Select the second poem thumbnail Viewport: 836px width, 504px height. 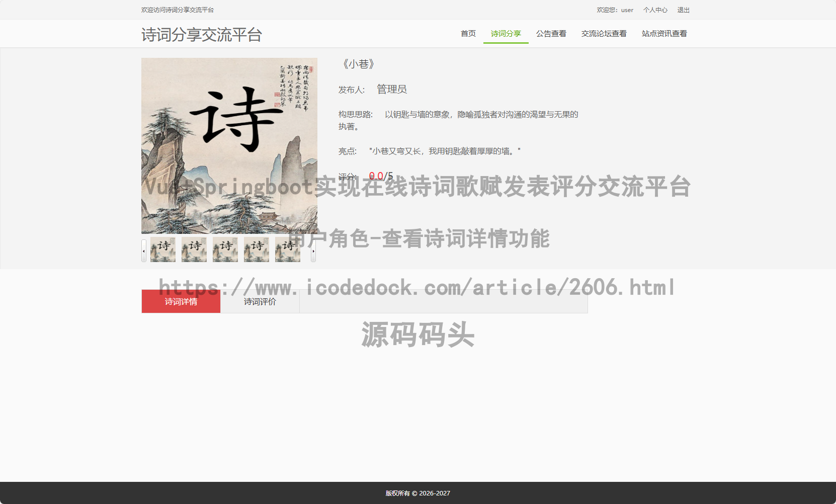pyautogui.click(x=194, y=249)
